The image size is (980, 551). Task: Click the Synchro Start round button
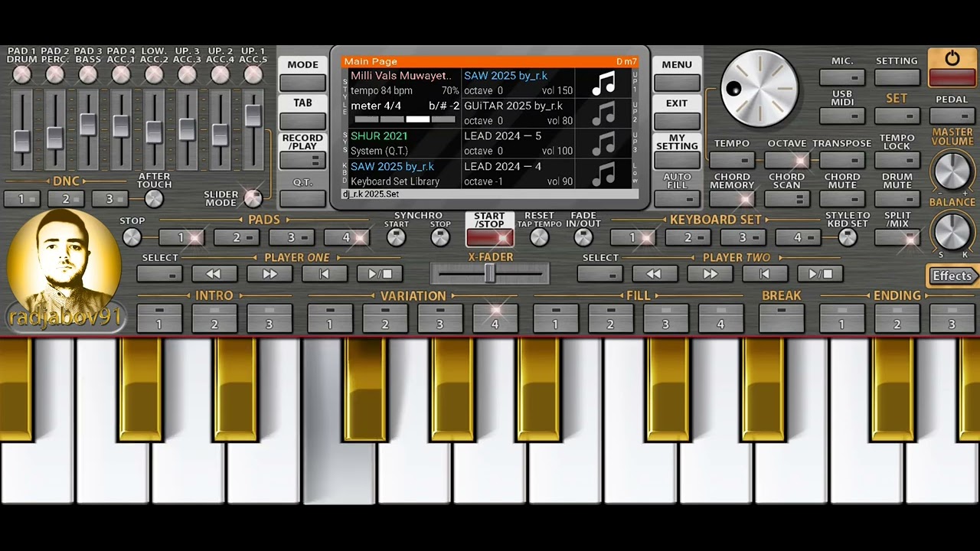(396, 237)
